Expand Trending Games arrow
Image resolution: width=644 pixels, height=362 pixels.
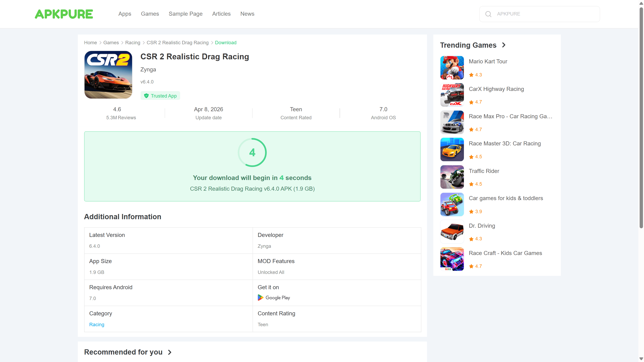pos(504,45)
